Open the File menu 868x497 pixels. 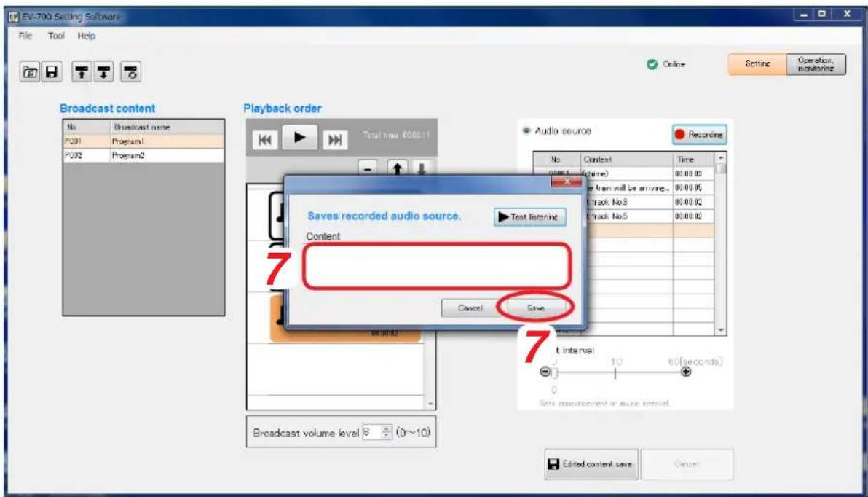coord(25,36)
